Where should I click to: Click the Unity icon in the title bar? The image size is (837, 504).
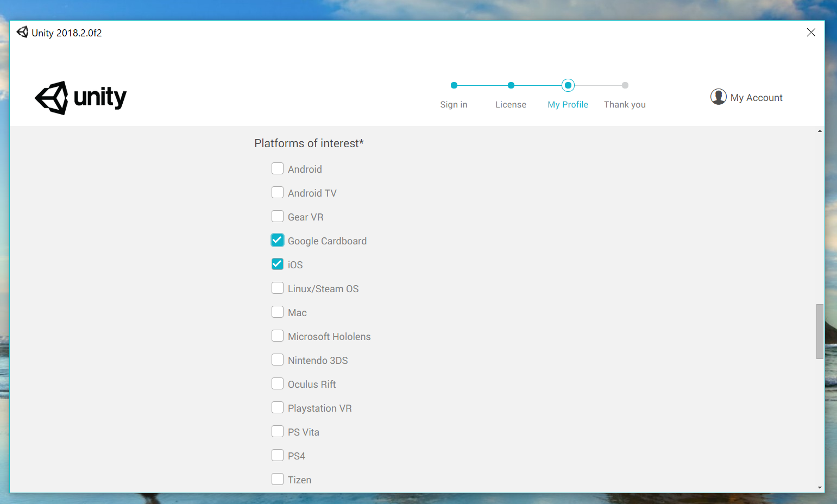tap(22, 33)
